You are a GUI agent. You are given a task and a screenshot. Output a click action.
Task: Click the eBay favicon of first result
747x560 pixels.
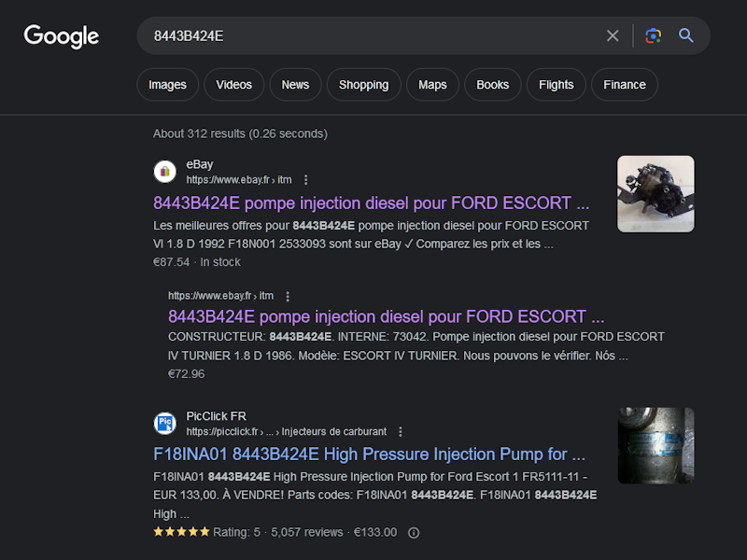165,172
